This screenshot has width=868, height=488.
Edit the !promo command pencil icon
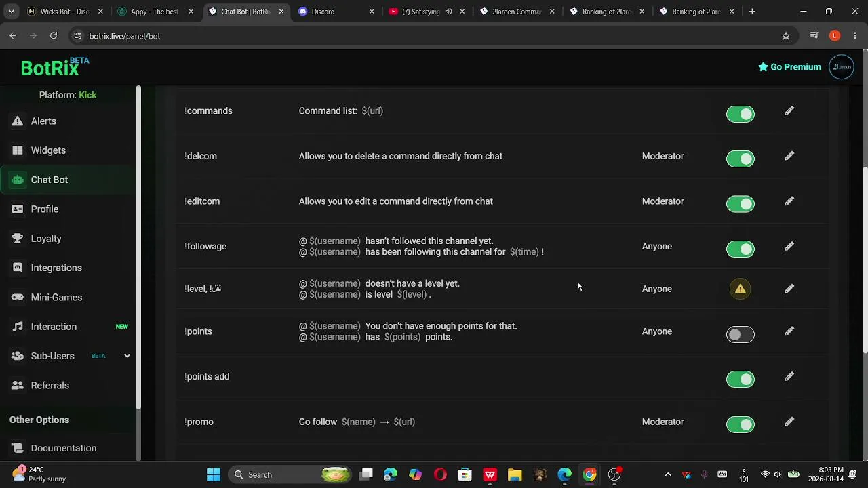pyautogui.click(x=789, y=422)
